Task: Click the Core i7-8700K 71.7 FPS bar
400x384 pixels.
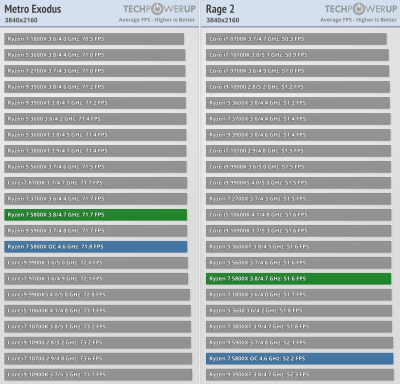Action: pos(96,183)
